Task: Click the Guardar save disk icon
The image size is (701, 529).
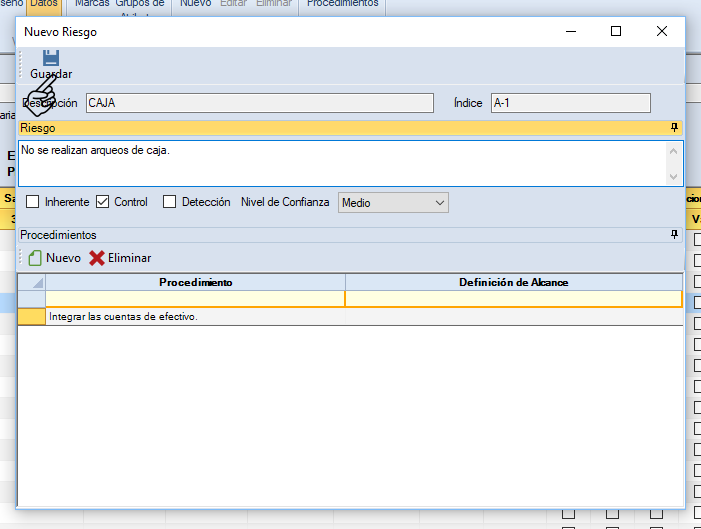Action: [50, 58]
